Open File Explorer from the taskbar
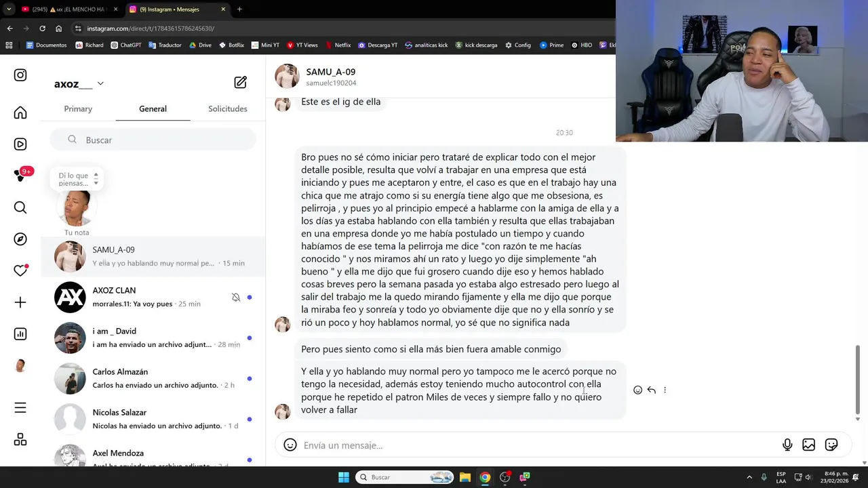 coord(465,477)
